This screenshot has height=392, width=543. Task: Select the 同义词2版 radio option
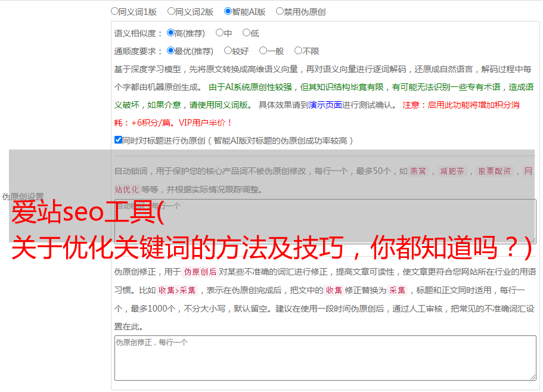tap(171, 11)
